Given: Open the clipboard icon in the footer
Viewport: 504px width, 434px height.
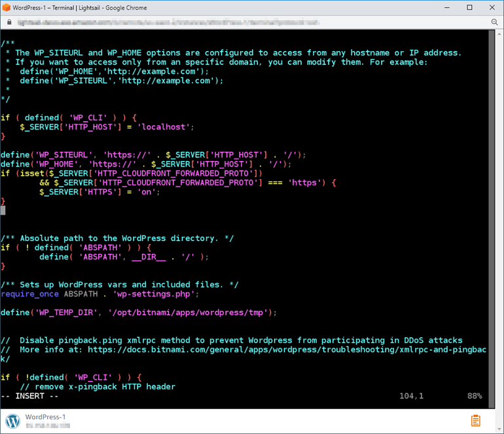Looking at the screenshot, I should [475, 420].
